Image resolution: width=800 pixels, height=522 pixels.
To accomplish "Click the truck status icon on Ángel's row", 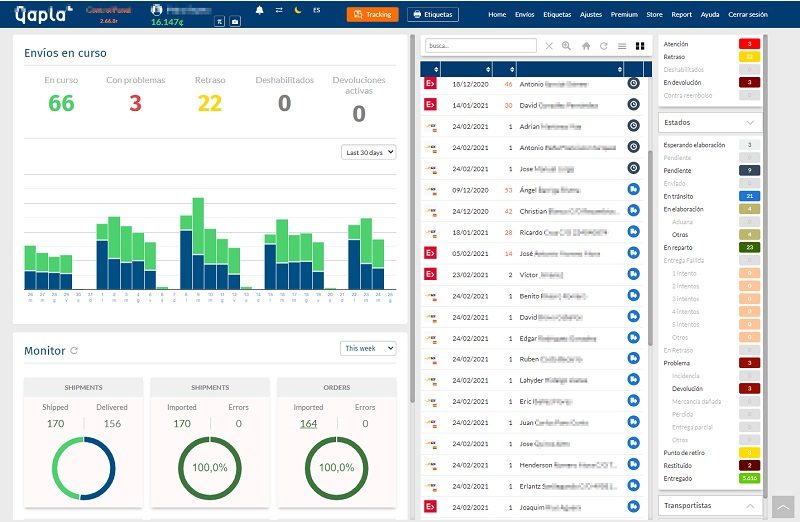I will (633, 189).
